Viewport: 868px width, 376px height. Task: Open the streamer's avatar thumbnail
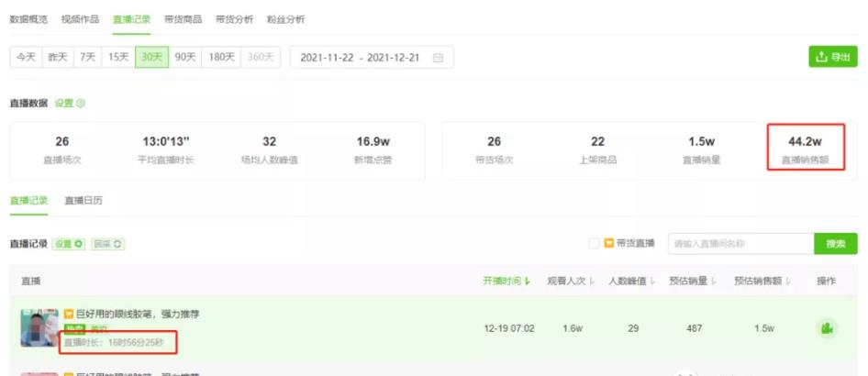click(39, 328)
